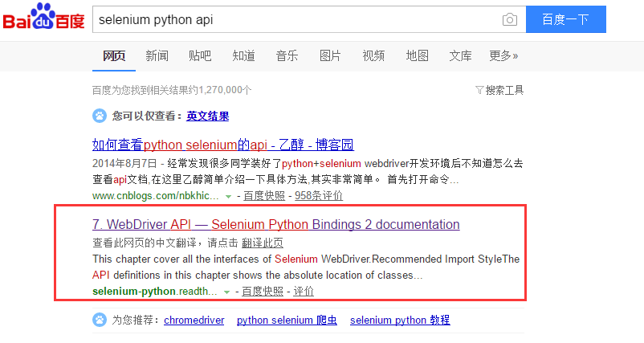This screenshot has height=343, width=644.
Task: Open the 地图 tab
Action: [417, 55]
